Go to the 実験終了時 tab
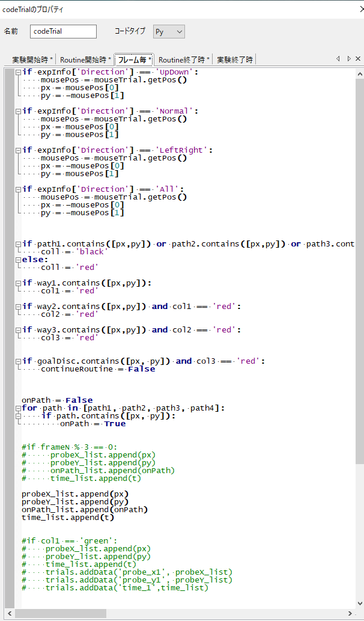The image size is (364, 621). [235, 60]
